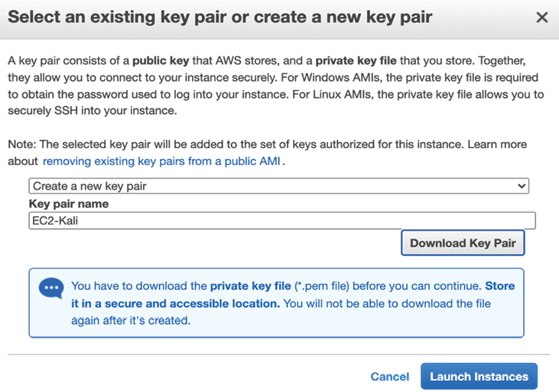Click the Download Key Pair button
Screen dimensions: 559x392
pos(463,243)
